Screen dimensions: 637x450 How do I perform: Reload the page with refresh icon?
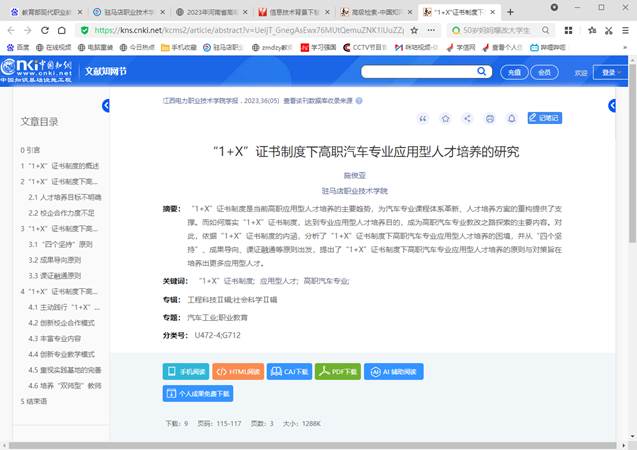tap(45, 30)
